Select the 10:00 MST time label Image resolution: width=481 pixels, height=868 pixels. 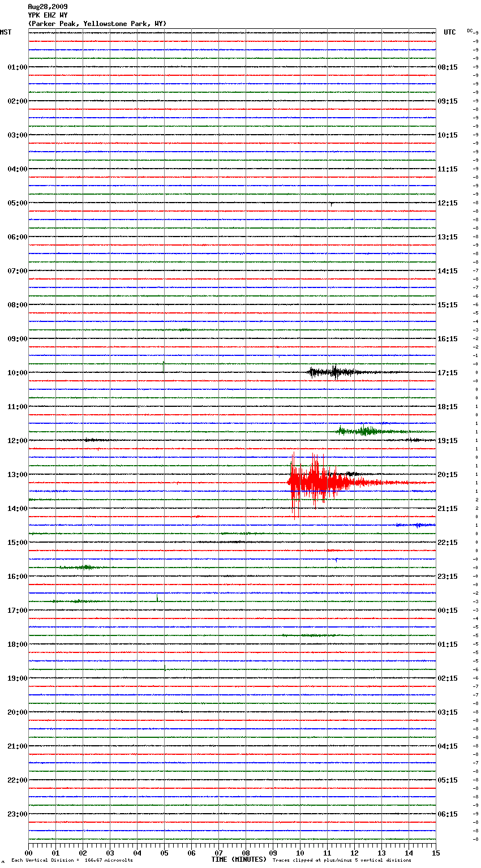click(18, 373)
